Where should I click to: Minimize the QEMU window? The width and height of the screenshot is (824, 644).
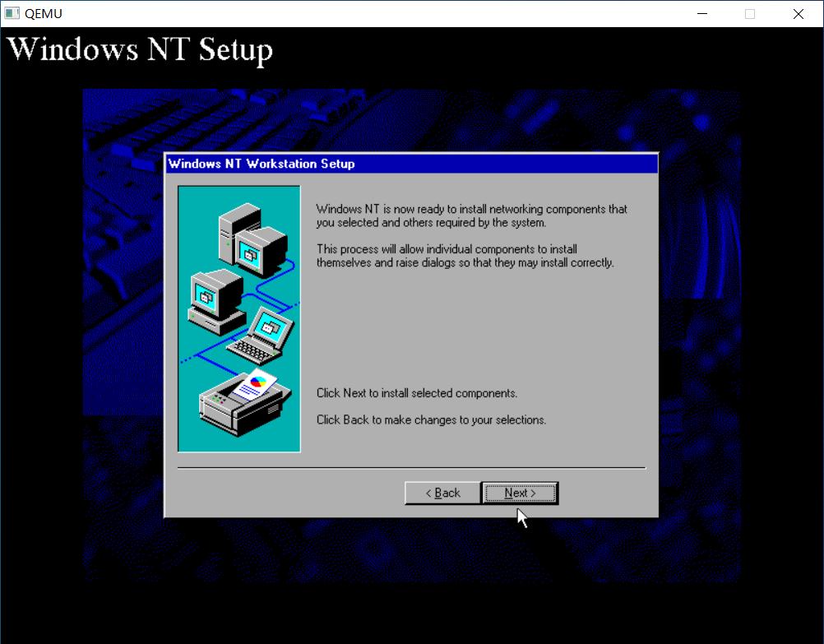pyautogui.click(x=701, y=13)
